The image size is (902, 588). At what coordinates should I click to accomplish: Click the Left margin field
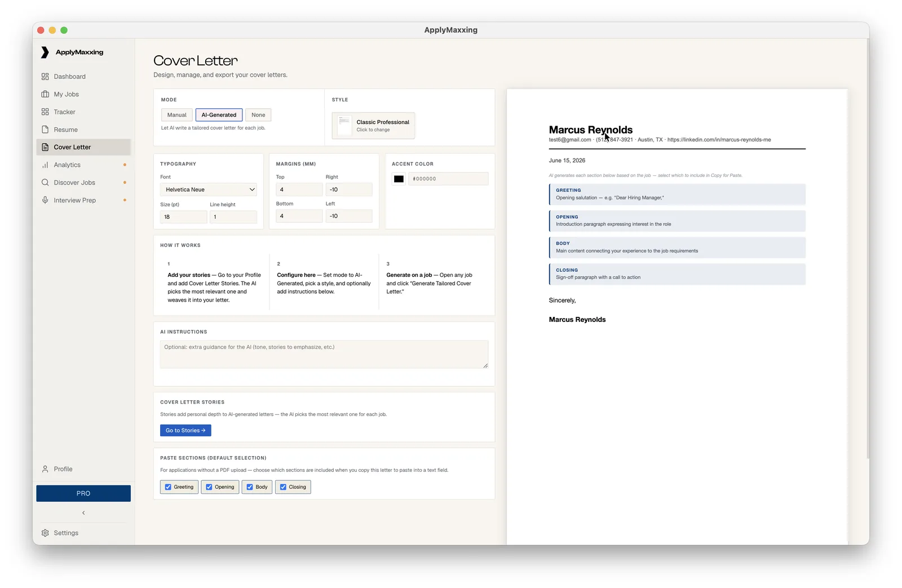pos(349,216)
